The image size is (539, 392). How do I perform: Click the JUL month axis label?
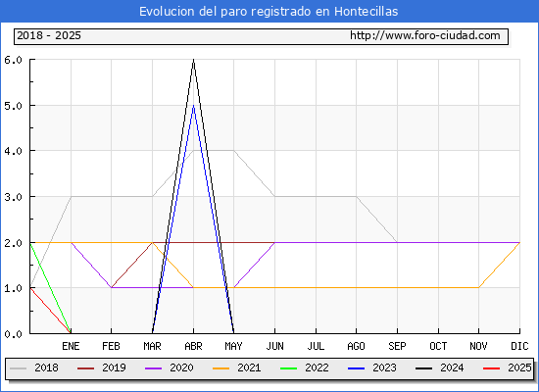316,346
